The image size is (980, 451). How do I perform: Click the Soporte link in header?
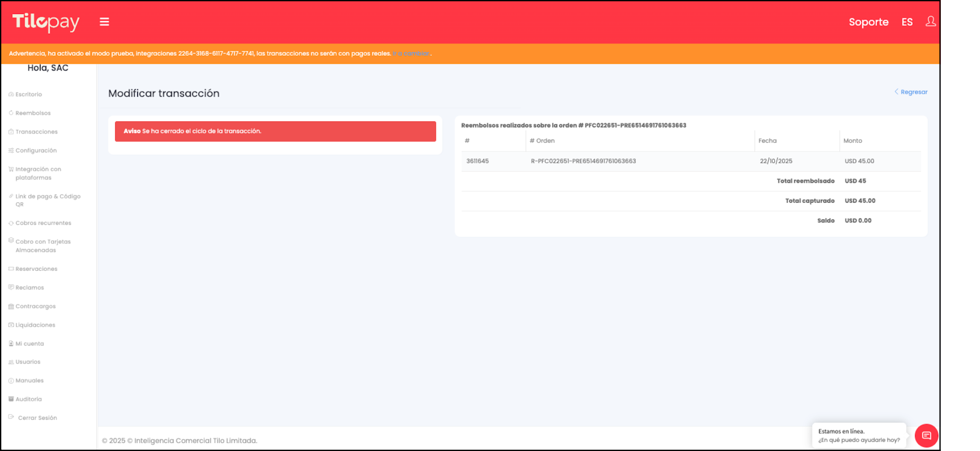click(868, 22)
